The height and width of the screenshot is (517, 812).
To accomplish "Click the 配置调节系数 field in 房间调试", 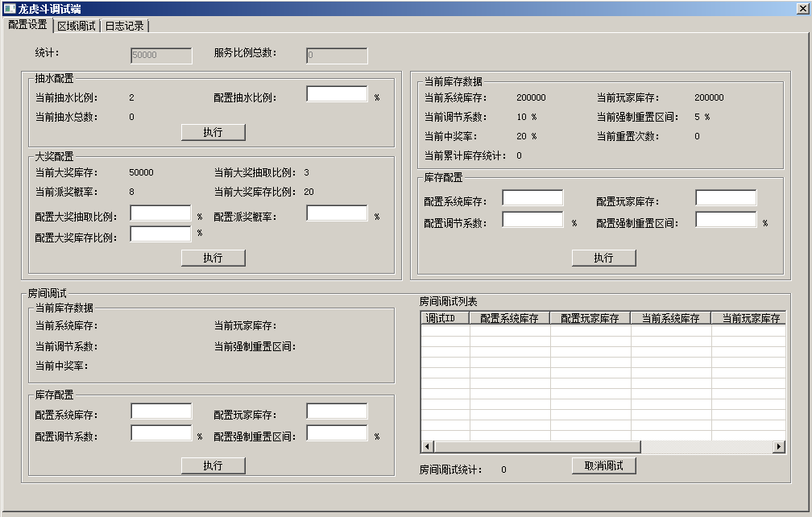I will click(159, 435).
